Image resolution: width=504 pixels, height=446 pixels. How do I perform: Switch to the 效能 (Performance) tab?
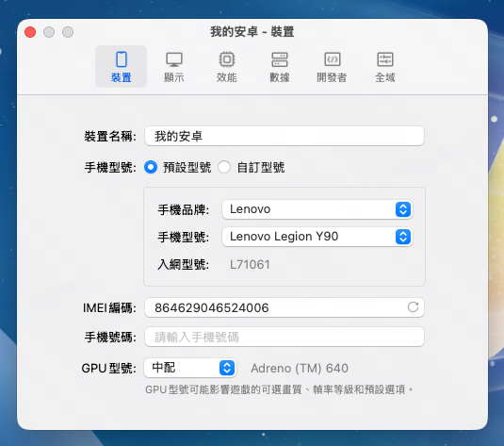pyautogui.click(x=227, y=67)
